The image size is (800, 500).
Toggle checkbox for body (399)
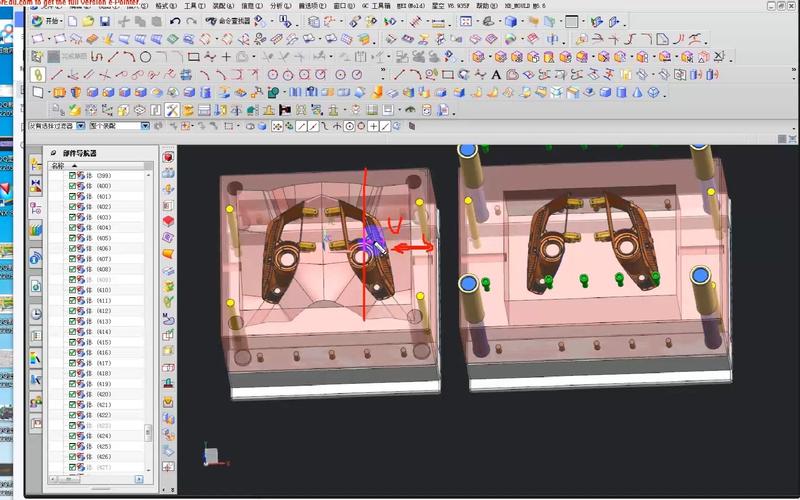pos(72,176)
